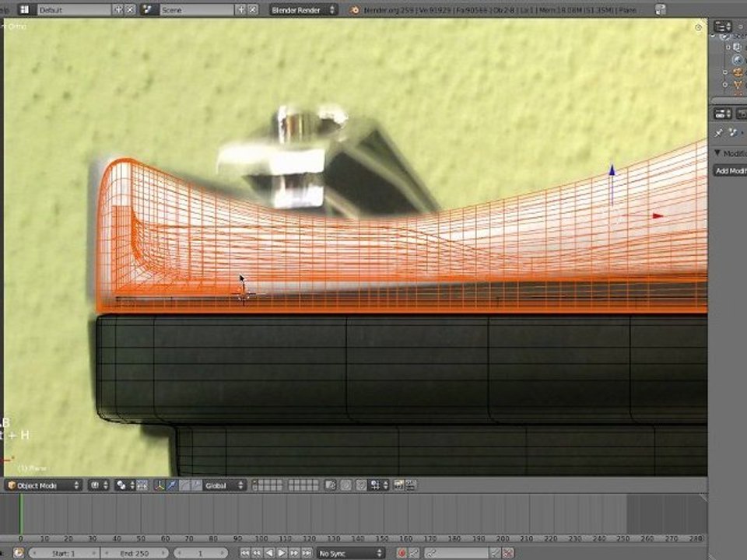Enable the scale manipulator mode

pos(196,485)
